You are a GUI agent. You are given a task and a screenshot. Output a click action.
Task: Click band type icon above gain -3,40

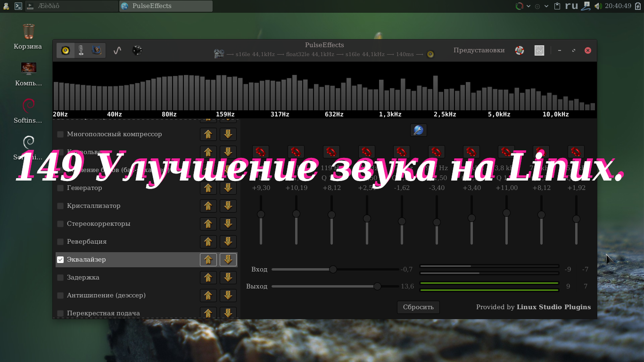pyautogui.click(x=437, y=151)
